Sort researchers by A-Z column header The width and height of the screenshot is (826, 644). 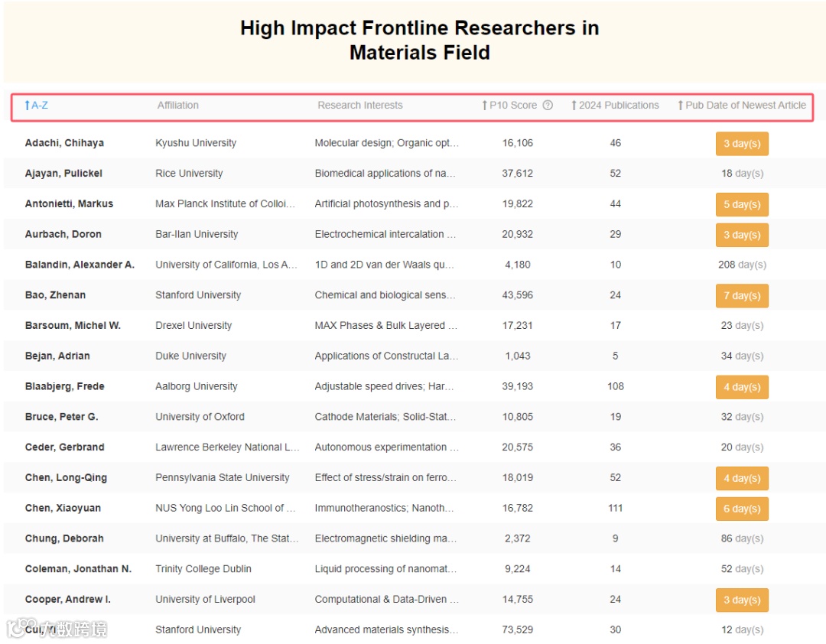[37, 106]
